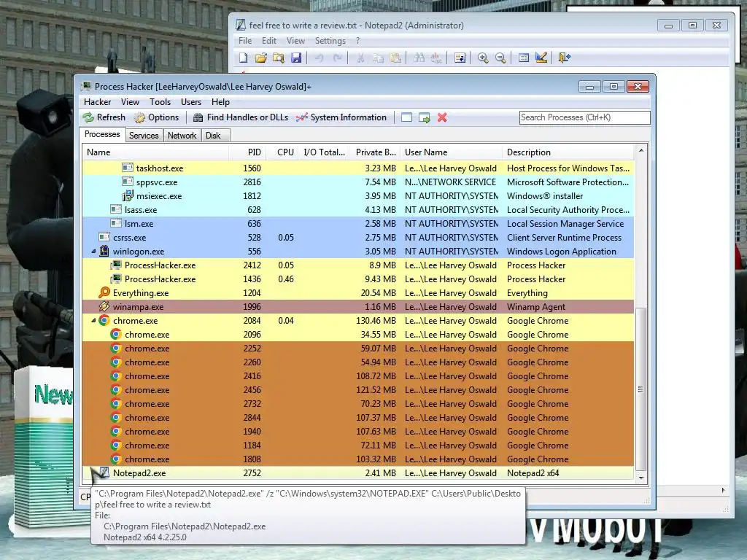The image size is (747, 560).
Task: Click the process list scroll up arrow
Action: (640, 150)
